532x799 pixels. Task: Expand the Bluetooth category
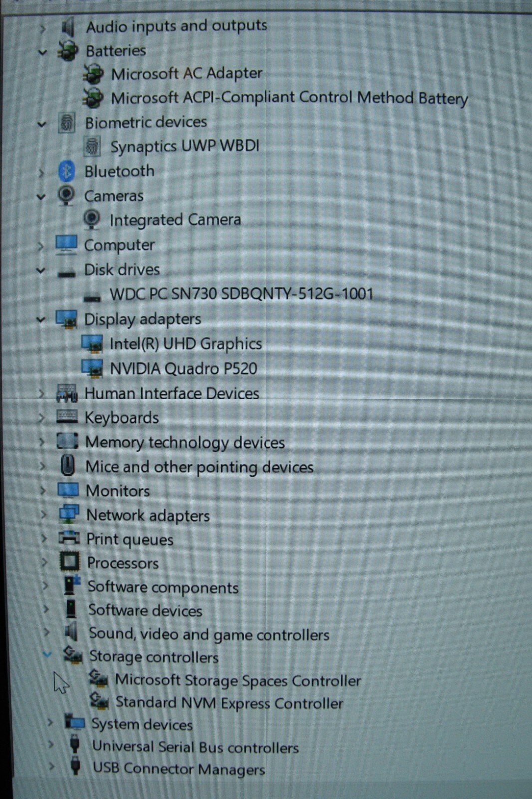tap(41, 173)
